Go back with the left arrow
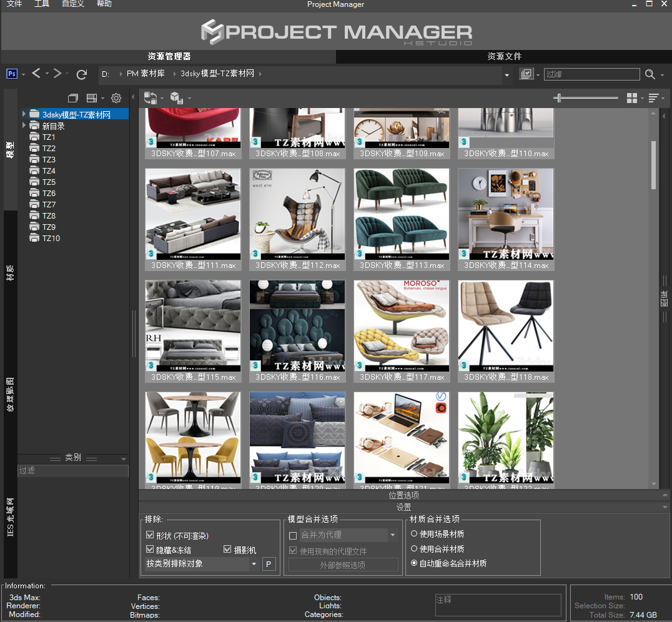 36,74
